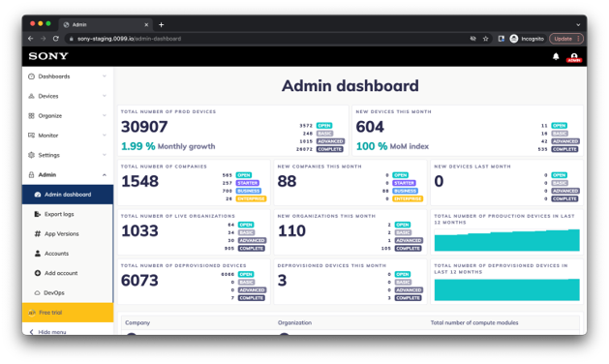Expand the Devices menu chevron

coord(105,96)
